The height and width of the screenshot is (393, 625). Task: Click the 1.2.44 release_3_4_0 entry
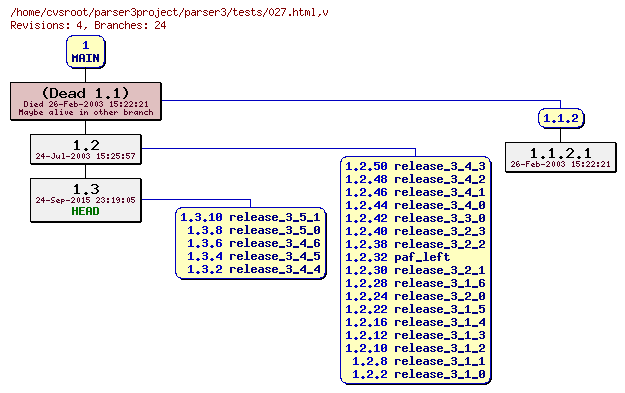[415, 205]
